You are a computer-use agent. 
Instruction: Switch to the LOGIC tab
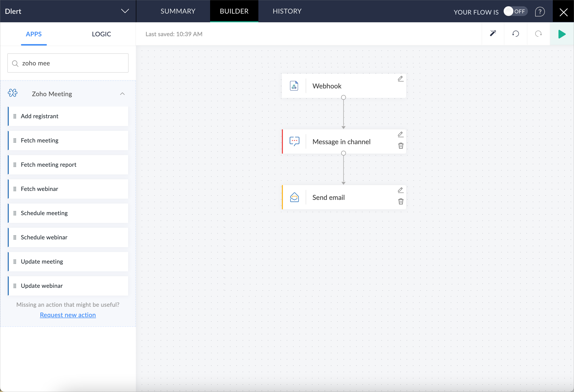click(101, 34)
